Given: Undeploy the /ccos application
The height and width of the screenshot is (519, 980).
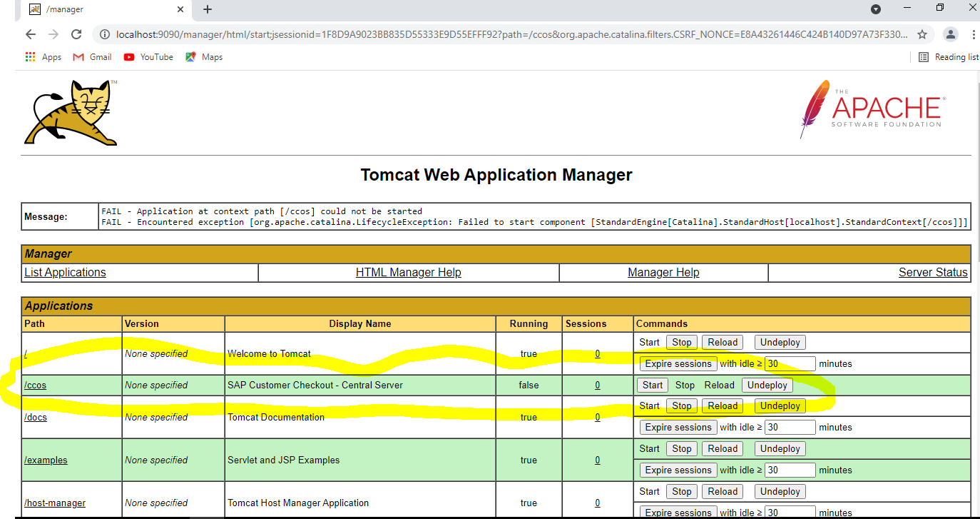Looking at the screenshot, I should (767, 385).
